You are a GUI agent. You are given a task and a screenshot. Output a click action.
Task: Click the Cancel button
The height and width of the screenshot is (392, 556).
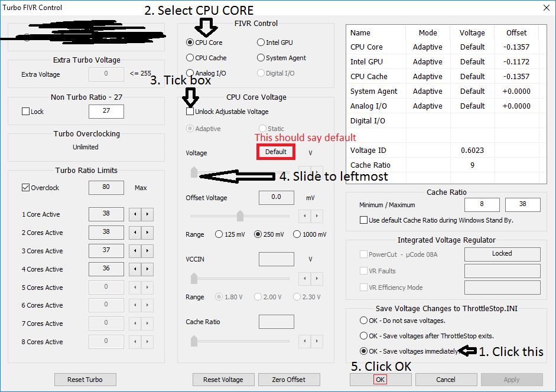pos(446,380)
